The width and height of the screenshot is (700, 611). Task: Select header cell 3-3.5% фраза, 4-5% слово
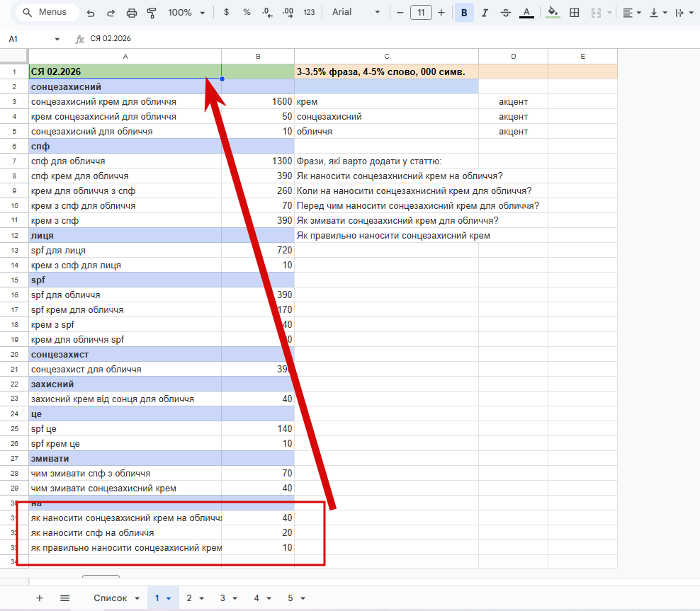[387, 72]
